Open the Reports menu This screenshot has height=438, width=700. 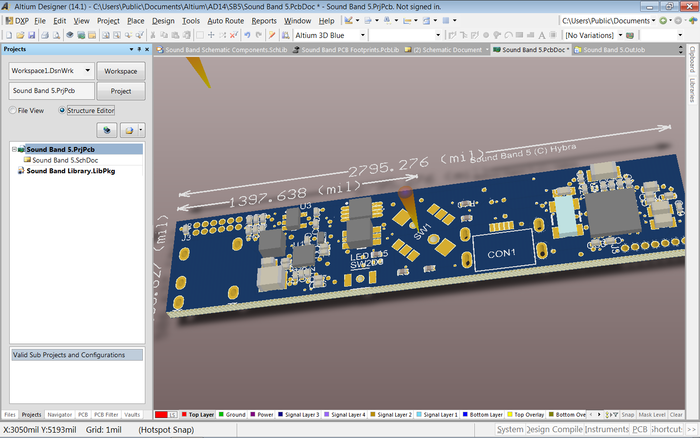point(264,21)
